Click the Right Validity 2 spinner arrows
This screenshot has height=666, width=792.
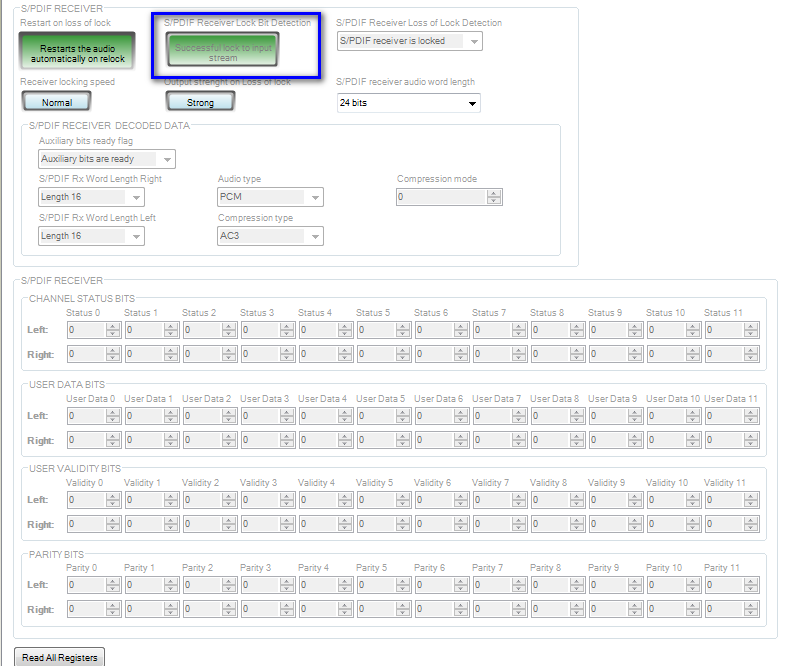pyautogui.click(x=229, y=524)
